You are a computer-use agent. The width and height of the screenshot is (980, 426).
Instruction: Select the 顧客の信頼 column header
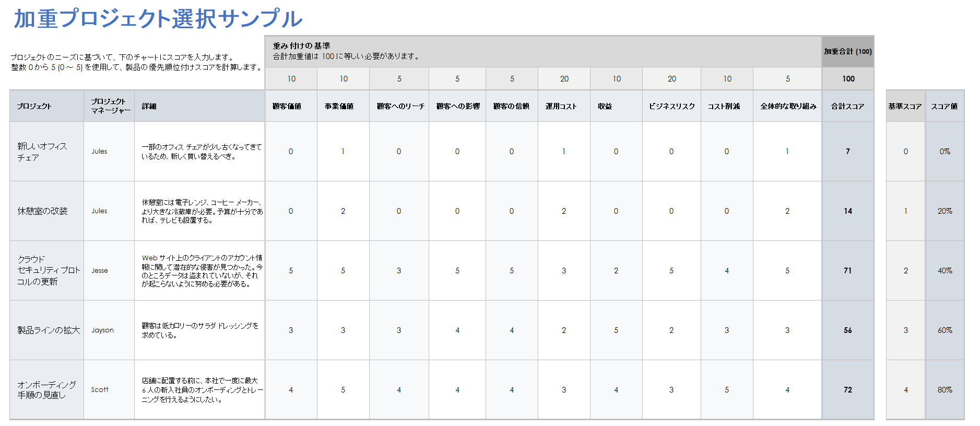(x=512, y=106)
